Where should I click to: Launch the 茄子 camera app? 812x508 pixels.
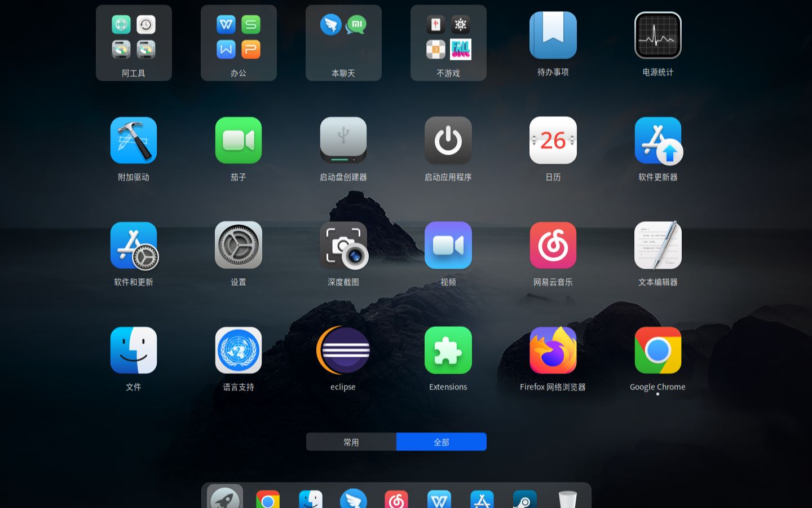point(239,141)
